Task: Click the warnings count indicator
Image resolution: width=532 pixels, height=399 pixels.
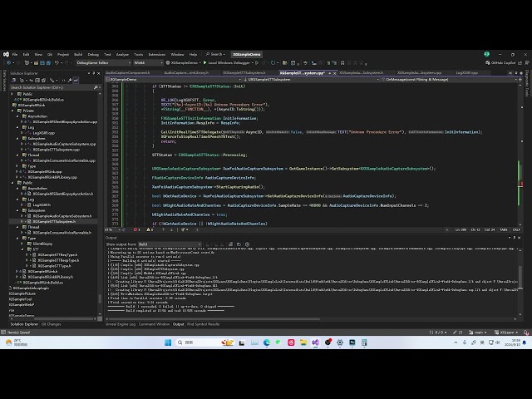Action: pyautogui.click(x=150, y=229)
